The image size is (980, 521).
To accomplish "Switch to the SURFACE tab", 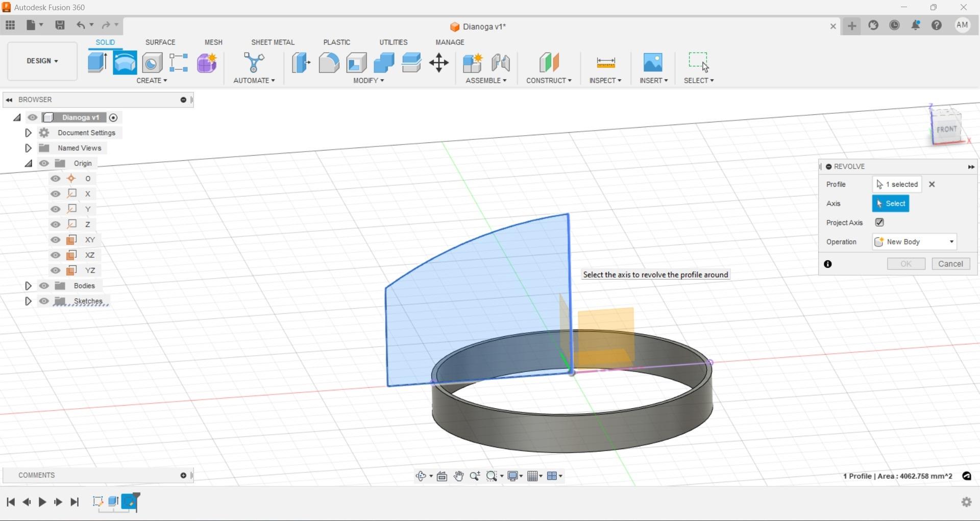I will 160,42.
